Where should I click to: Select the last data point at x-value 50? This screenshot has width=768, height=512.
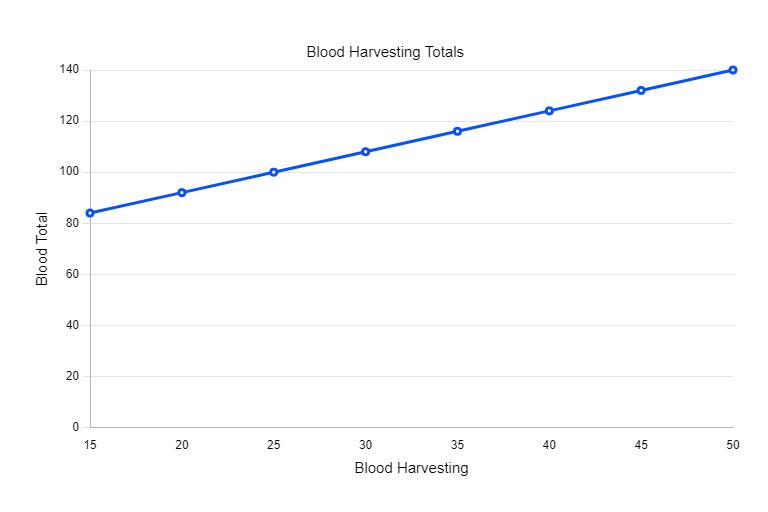[x=733, y=70]
